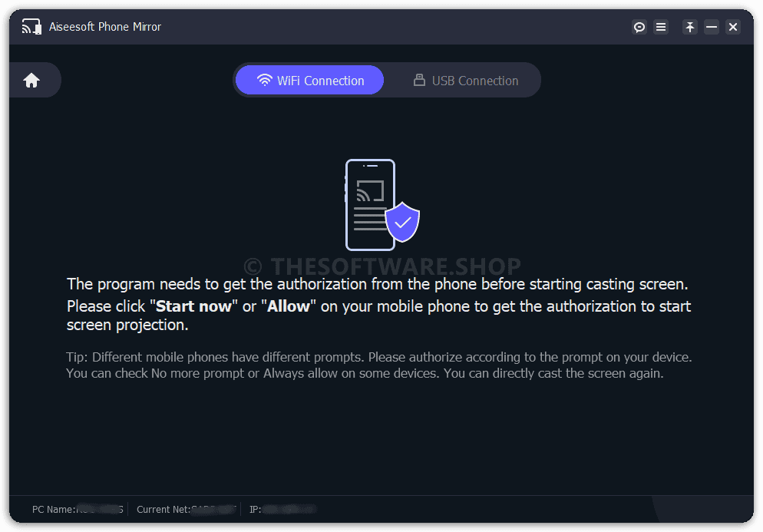This screenshot has width=763, height=532.
Task: Select the WiFi Connection tab
Action: [x=310, y=81]
